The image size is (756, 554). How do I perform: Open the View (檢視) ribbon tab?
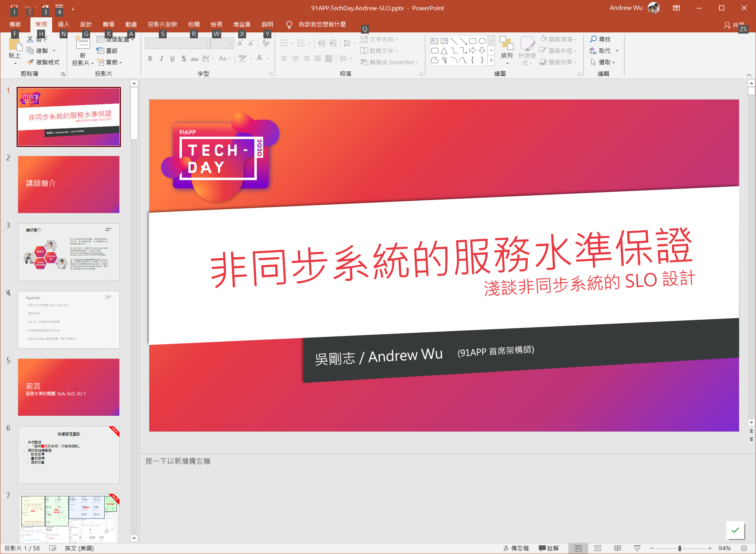coord(216,24)
